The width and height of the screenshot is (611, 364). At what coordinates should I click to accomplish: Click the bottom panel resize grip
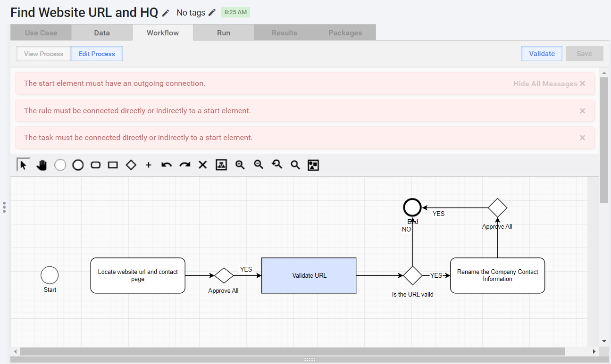coord(310,360)
